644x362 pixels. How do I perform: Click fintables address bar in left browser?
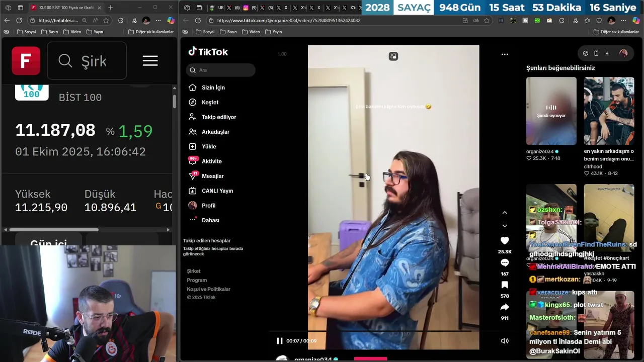point(58,21)
